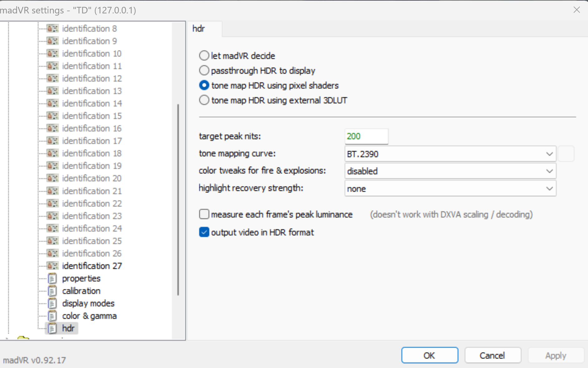Click the identification 17 icon
Screen dimensions: 588x368
point(52,141)
